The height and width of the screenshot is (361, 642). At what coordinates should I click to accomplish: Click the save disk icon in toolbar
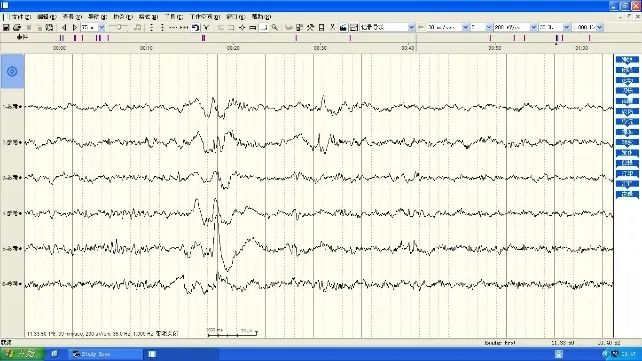click(x=6, y=27)
